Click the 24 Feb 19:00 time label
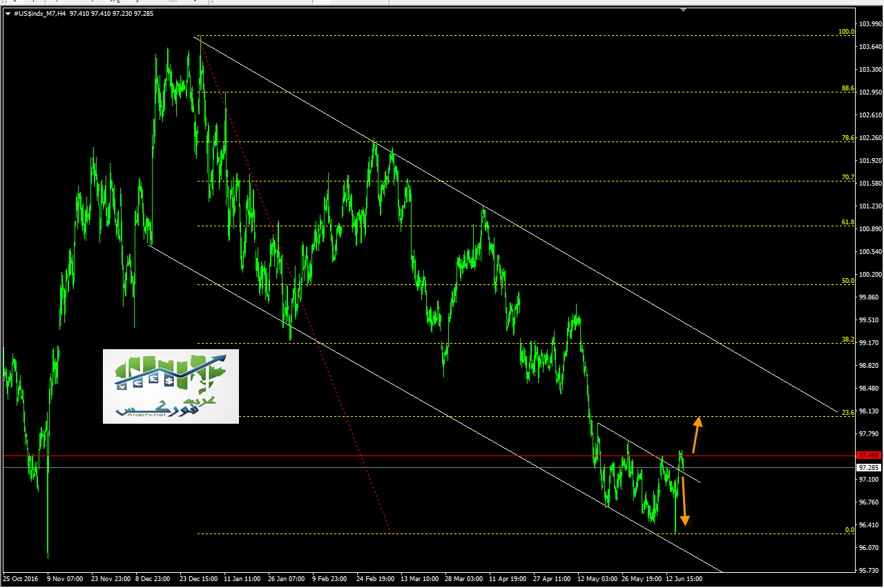The width and height of the screenshot is (884, 588). tap(375, 580)
